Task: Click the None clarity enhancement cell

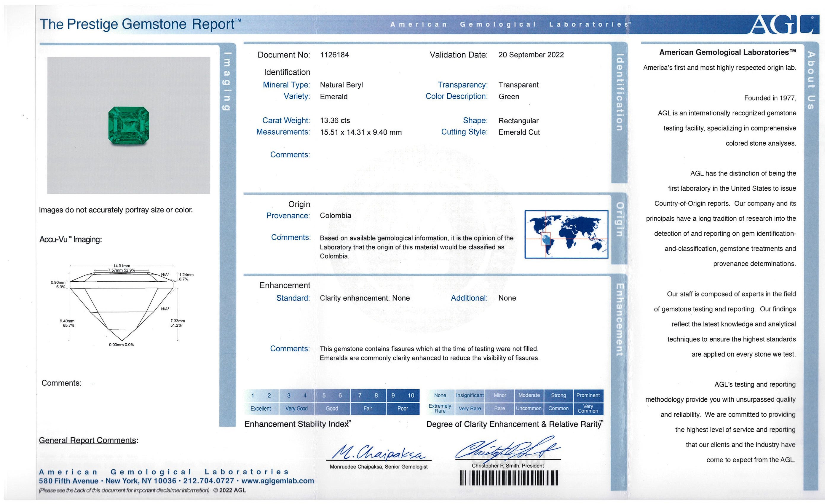Action: 440,395
